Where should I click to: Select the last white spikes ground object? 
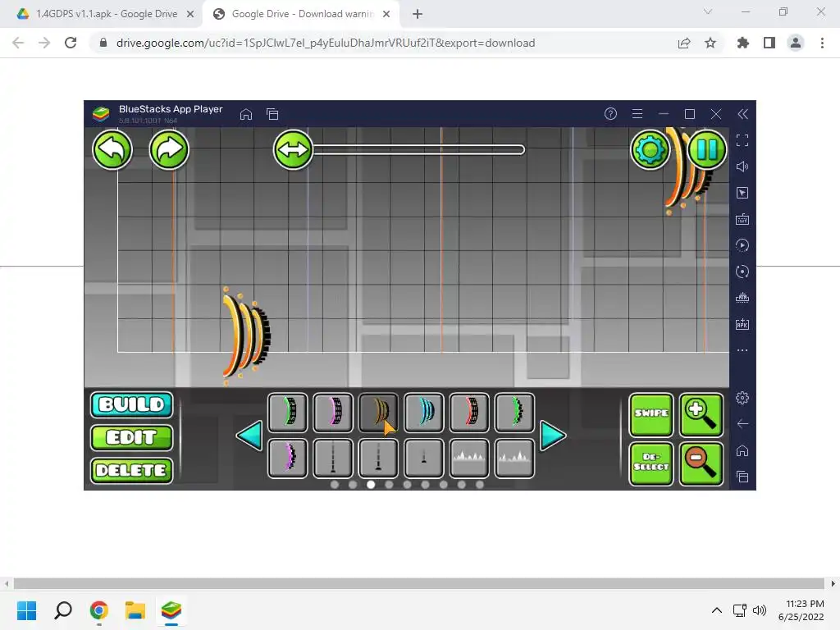point(514,458)
